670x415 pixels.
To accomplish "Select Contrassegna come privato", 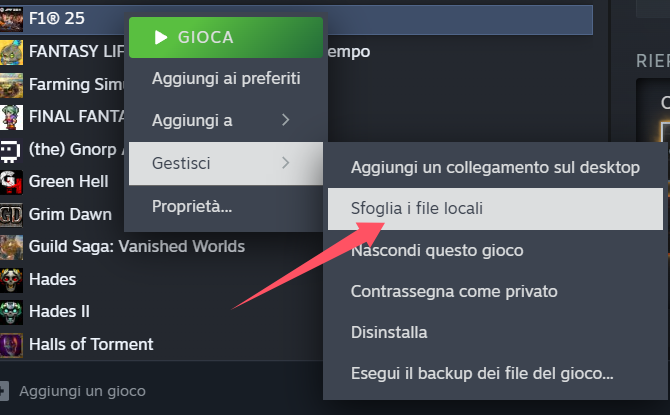I will coord(454,291).
